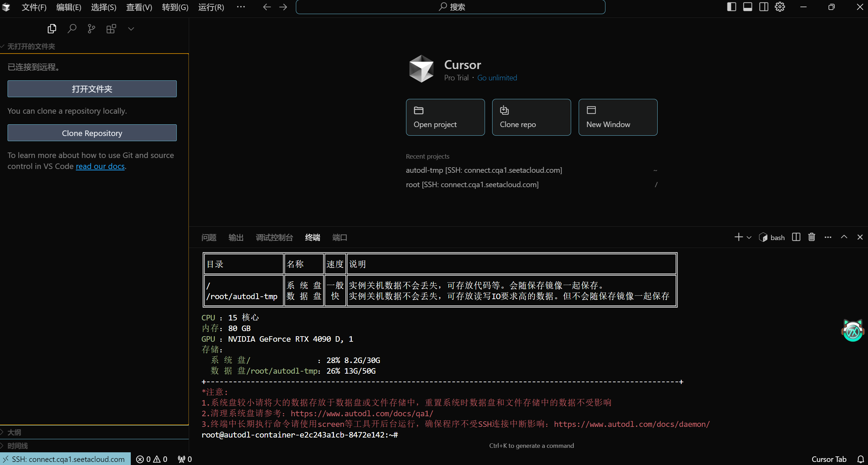The width and height of the screenshot is (868, 465).
Task: Kill terminal with the trash icon
Action: pos(811,237)
